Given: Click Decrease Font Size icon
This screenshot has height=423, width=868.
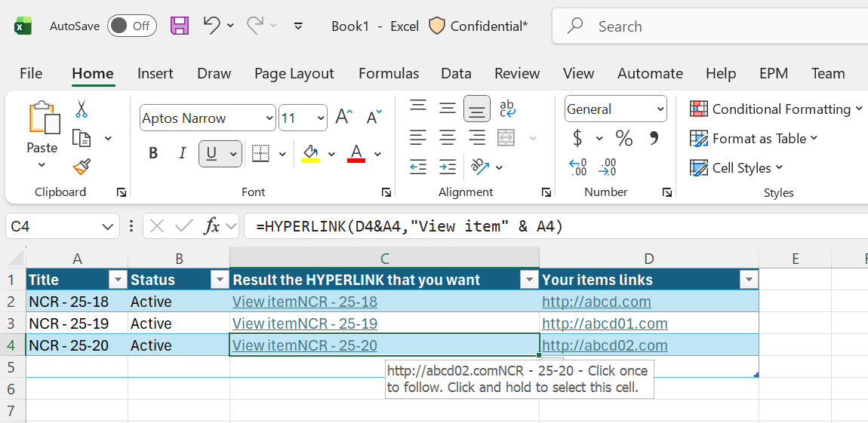Looking at the screenshot, I should pos(374,117).
